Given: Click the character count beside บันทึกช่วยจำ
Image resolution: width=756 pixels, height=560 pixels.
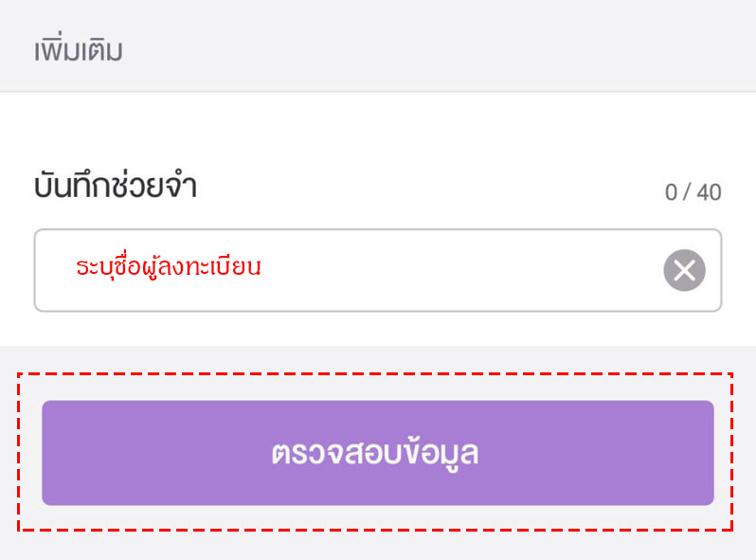Looking at the screenshot, I should (x=693, y=192).
